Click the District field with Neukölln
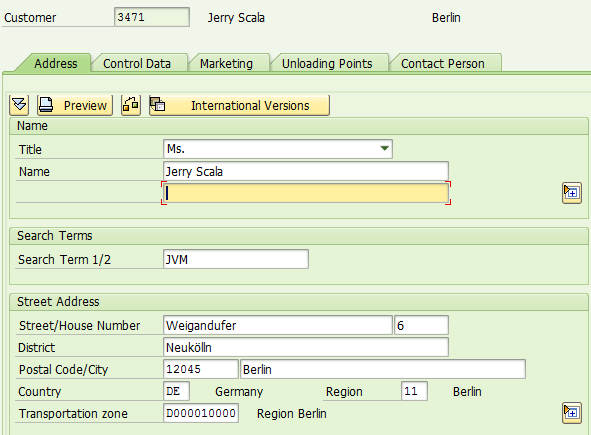The height and width of the screenshot is (435, 591). [x=306, y=347]
